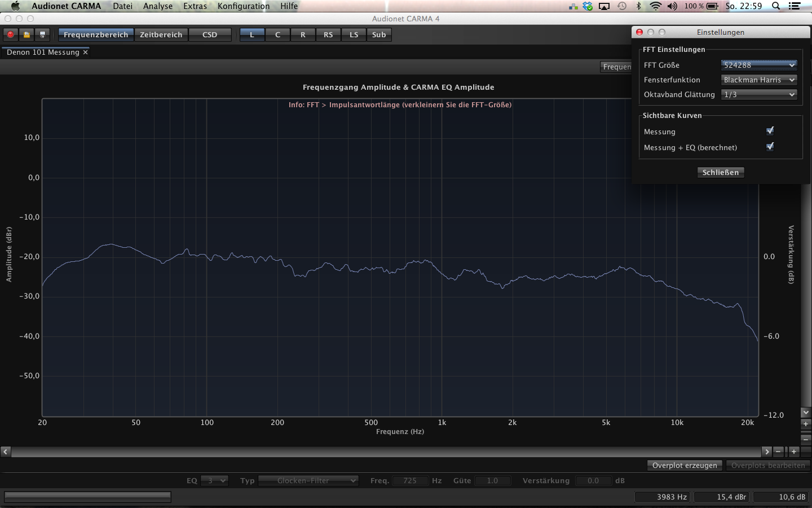The height and width of the screenshot is (508, 812).
Task: Close the Denon 101 Messung tab
Action: coord(86,52)
